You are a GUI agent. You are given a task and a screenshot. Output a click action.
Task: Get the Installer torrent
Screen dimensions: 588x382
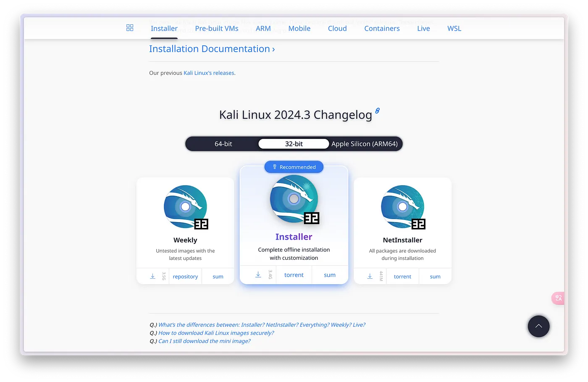pyautogui.click(x=294, y=275)
